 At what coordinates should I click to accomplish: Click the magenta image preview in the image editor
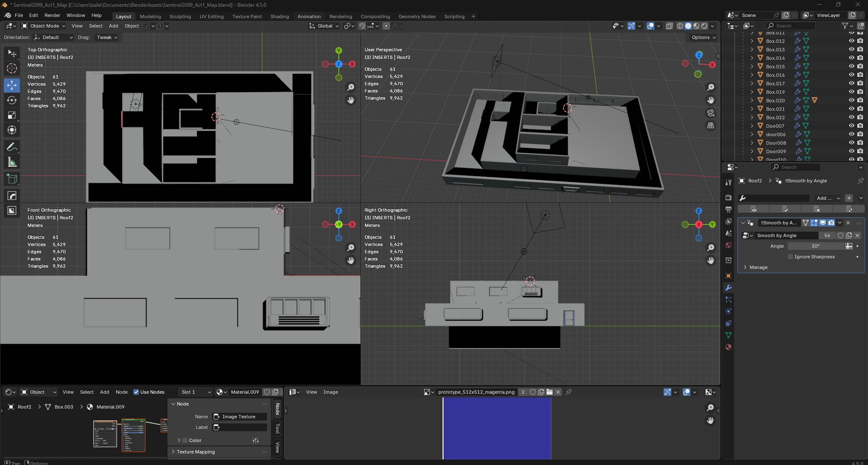click(x=496, y=429)
